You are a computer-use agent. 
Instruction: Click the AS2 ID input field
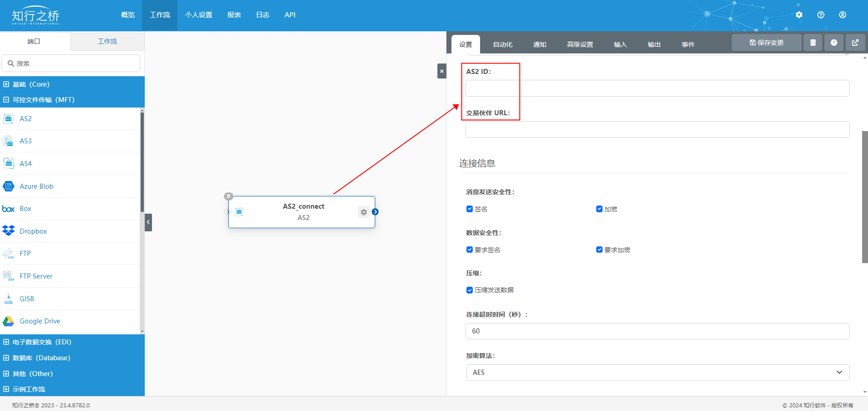657,88
